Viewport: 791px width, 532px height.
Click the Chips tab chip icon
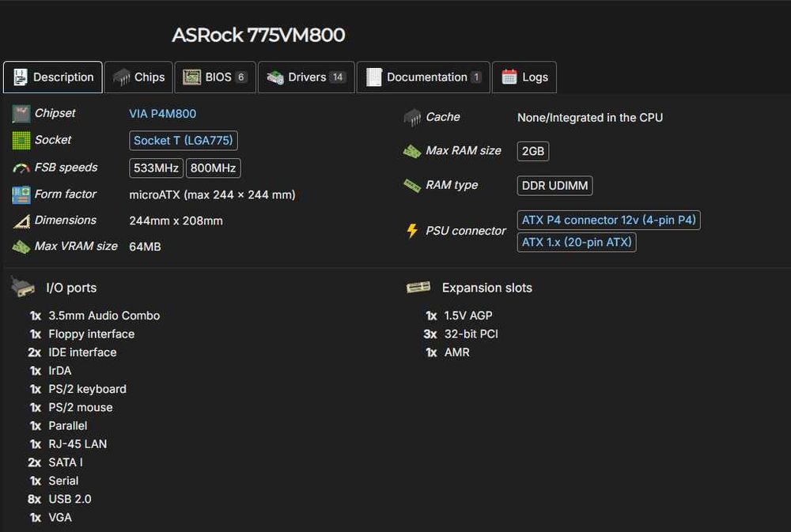point(122,77)
